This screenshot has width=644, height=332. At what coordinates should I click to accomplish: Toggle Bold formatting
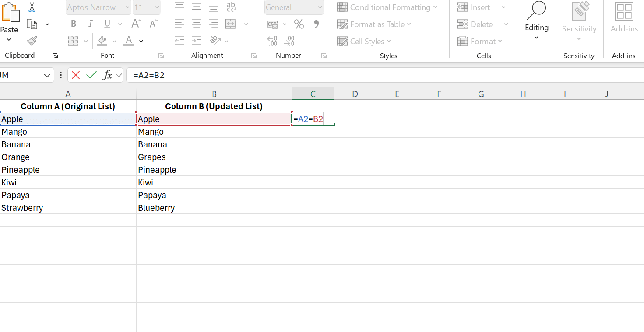pos(74,24)
